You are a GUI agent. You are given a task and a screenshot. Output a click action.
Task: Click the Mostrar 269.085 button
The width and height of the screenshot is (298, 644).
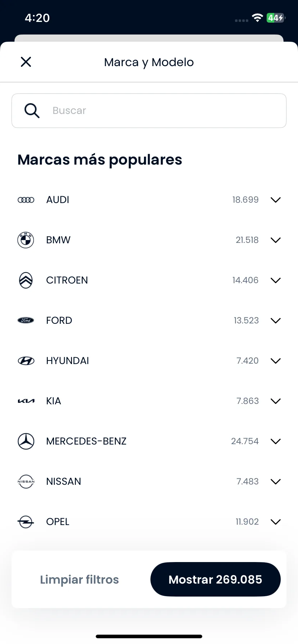(215, 579)
